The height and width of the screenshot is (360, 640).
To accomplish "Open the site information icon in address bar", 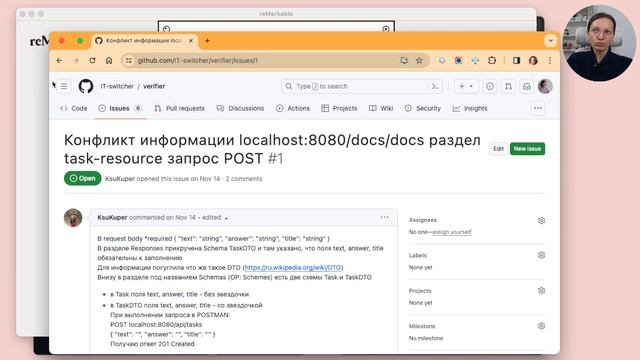I will pyautogui.click(x=129, y=60).
